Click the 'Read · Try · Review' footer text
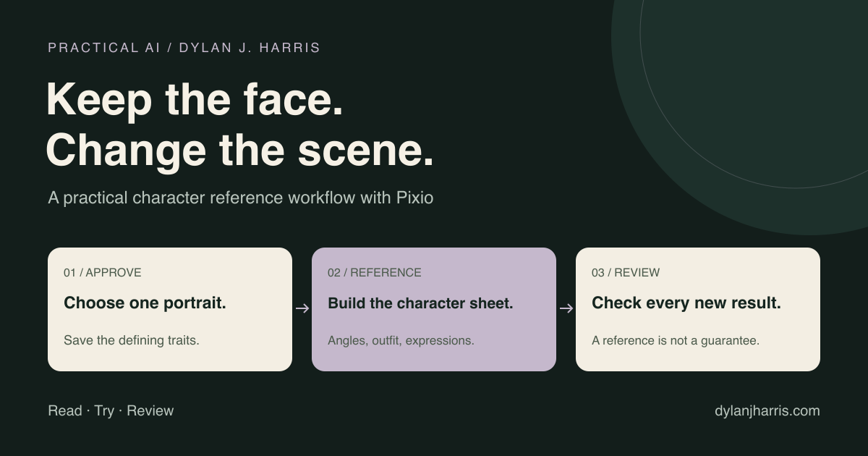 click(x=111, y=411)
